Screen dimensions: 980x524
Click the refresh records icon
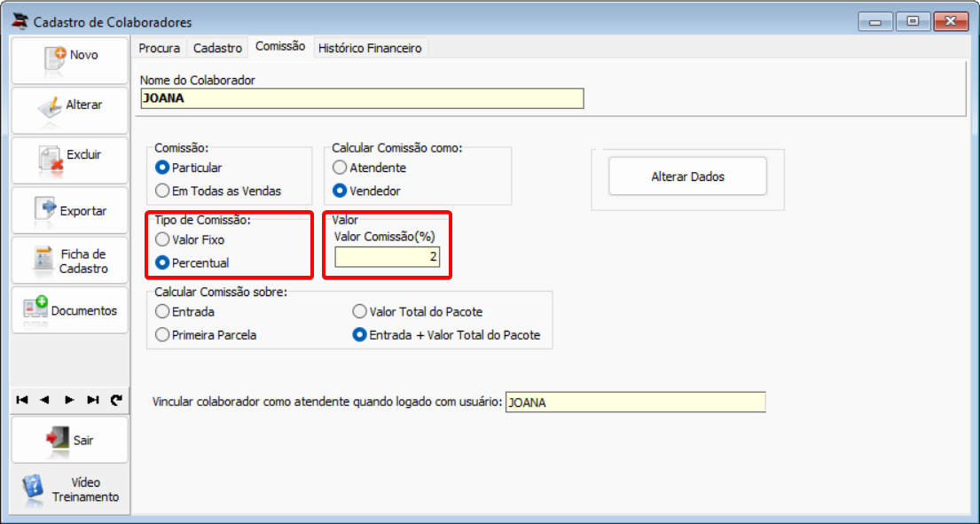coord(116,400)
